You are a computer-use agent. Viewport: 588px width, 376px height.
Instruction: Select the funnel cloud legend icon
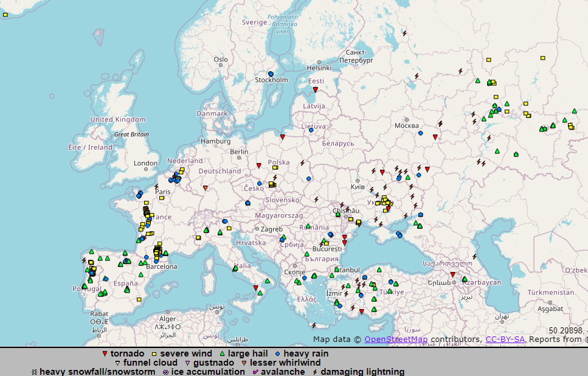(x=118, y=363)
